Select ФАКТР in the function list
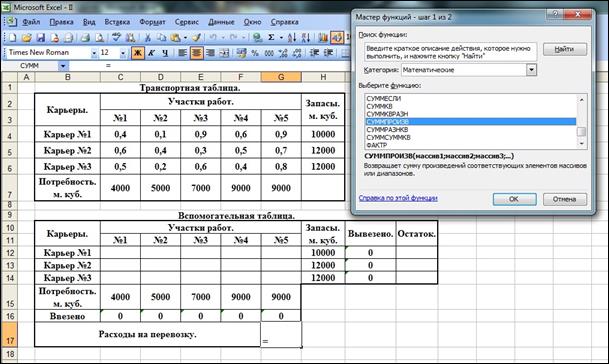Image resolution: width=609 pixels, height=364 pixels. (x=471, y=145)
